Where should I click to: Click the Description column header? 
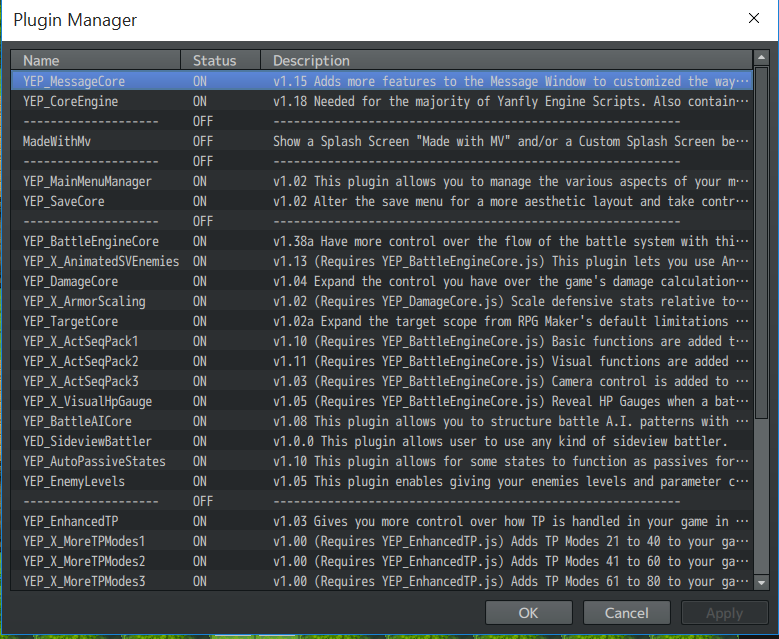(507, 60)
